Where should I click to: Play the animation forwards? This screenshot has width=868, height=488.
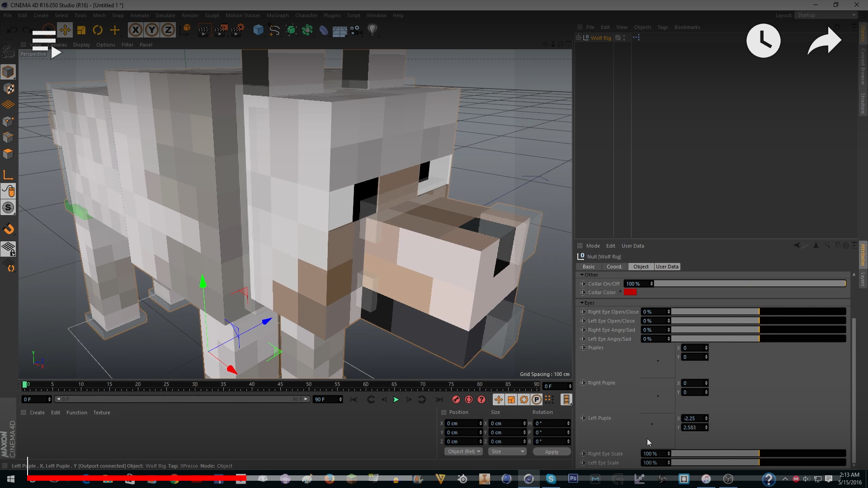(x=396, y=399)
